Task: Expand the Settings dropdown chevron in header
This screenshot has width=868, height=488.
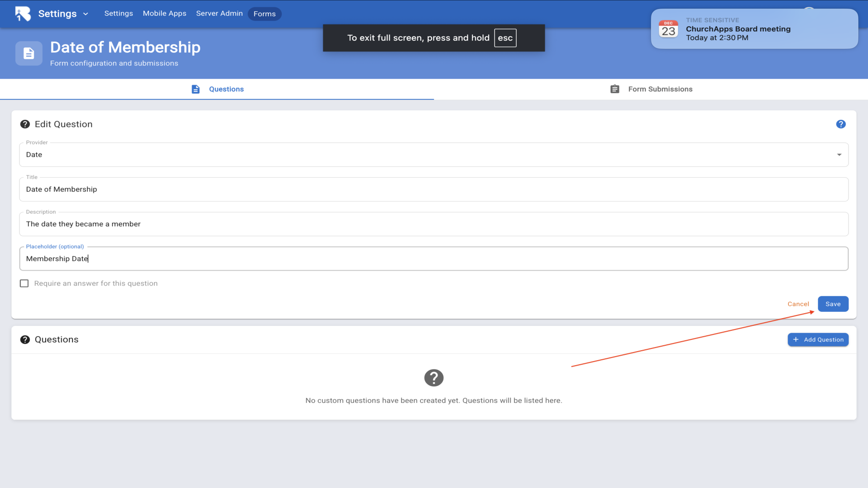Action: point(85,14)
